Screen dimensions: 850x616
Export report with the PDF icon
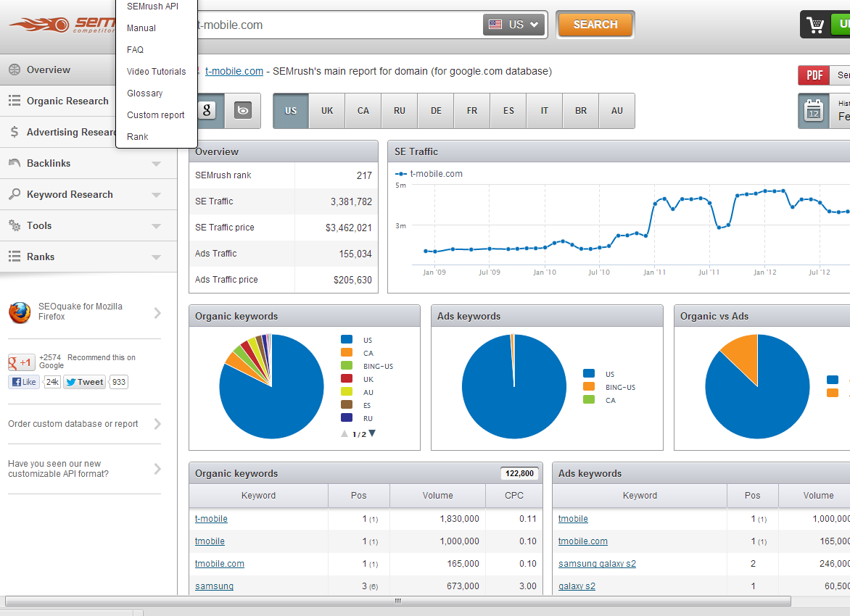point(814,75)
